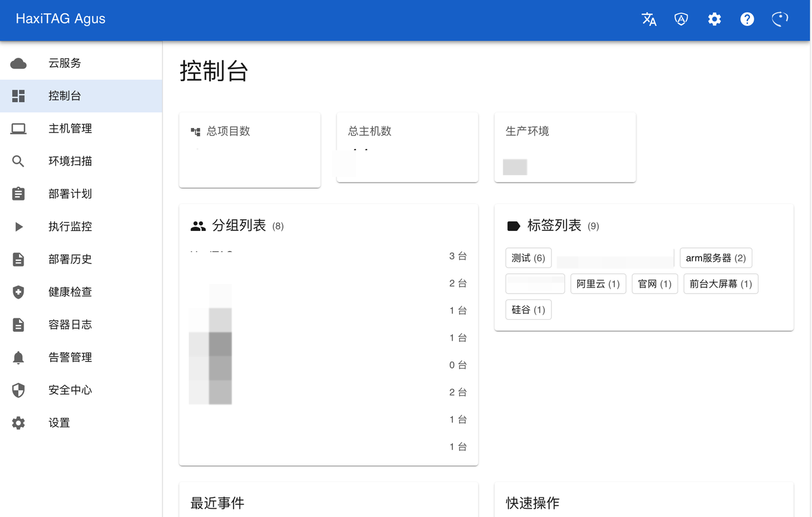Click the magnifier icon for 环境扫描
This screenshot has width=812, height=517.
click(18, 160)
